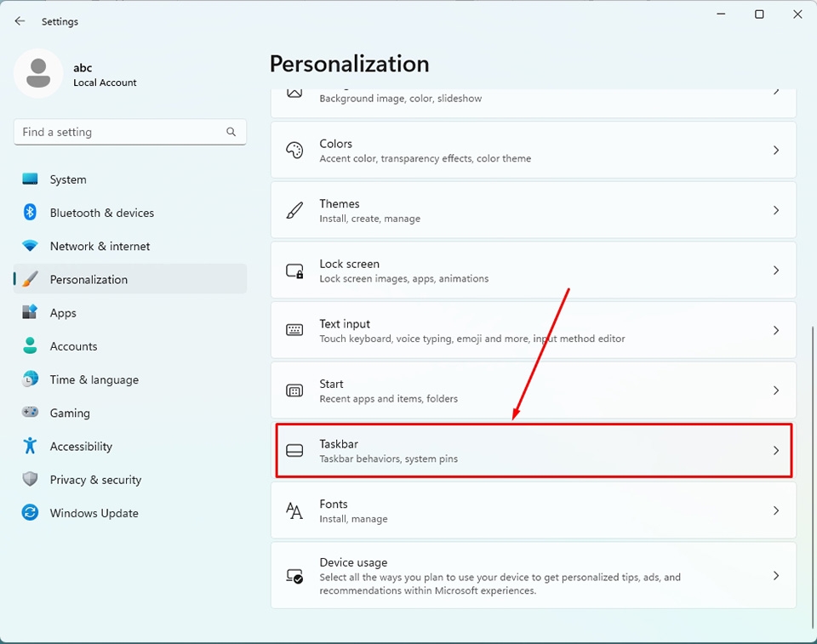Open Gaming category label

coord(70,413)
